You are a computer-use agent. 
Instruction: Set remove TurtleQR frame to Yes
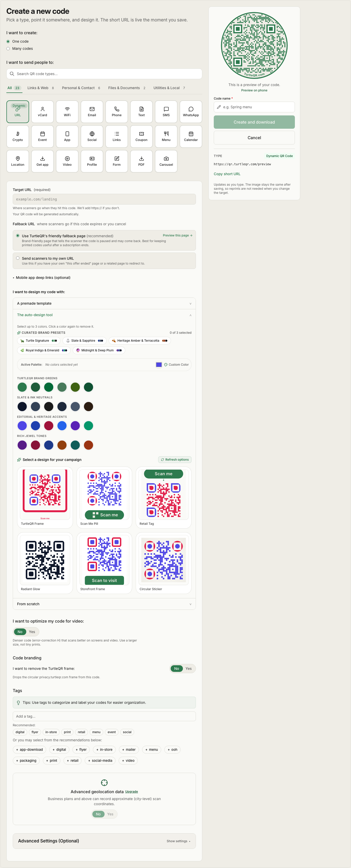pos(189,669)
